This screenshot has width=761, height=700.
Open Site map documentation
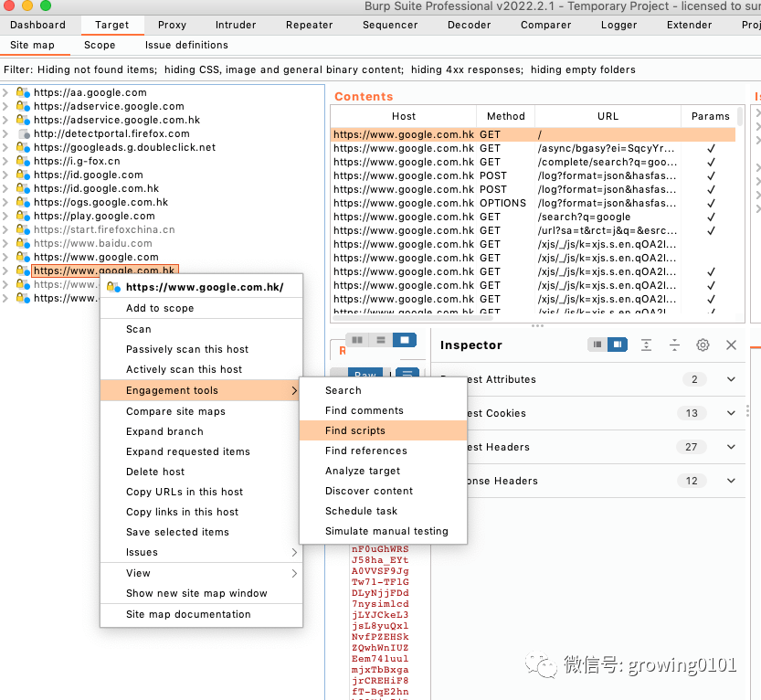pos(201,614)
